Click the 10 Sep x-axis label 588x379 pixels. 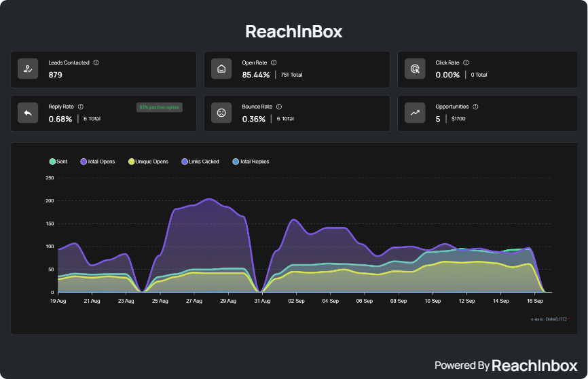point(433,301)
